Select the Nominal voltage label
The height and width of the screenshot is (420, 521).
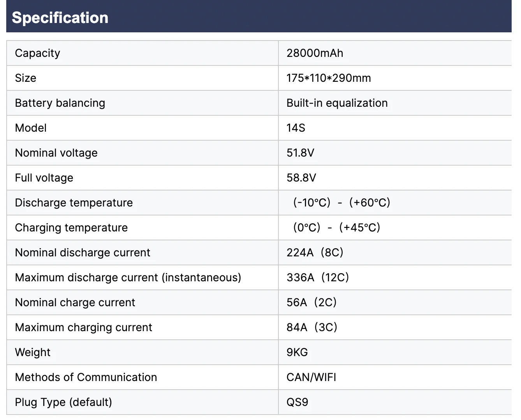click(56, 153)
